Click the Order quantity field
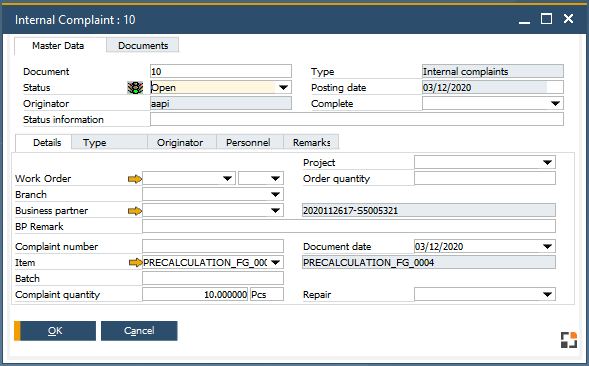The height and width of the screenshot is (366, 589). pyautogui.click(x=485, y=178)
